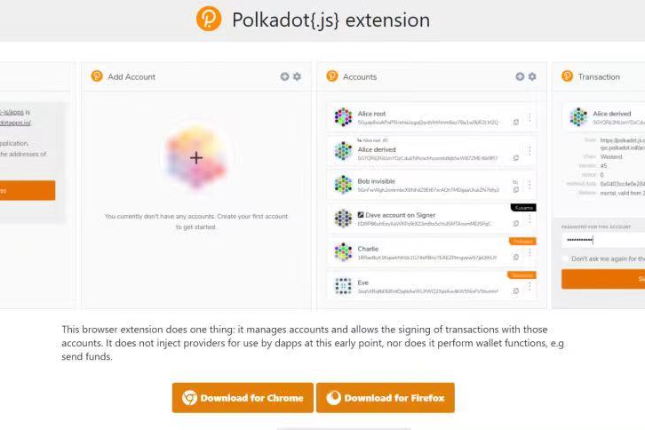
Task: Click Download for Chrome button
Action: [x=243, y=398]
